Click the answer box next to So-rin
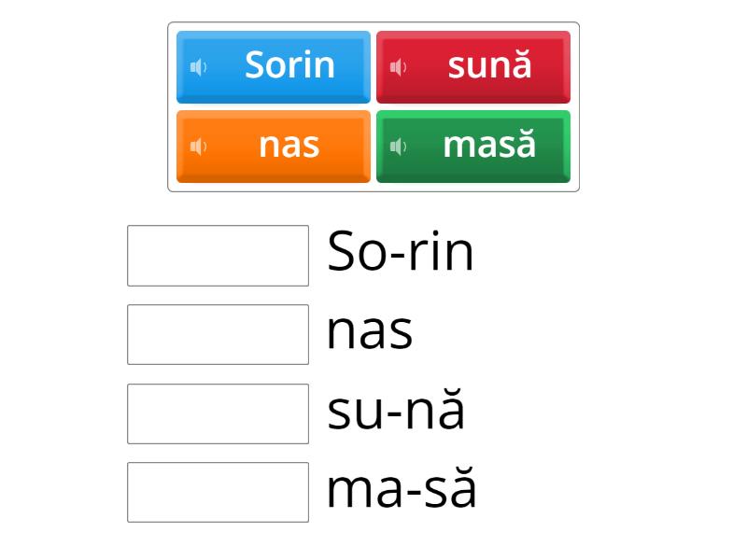The image size is (747, 560). 217,254
